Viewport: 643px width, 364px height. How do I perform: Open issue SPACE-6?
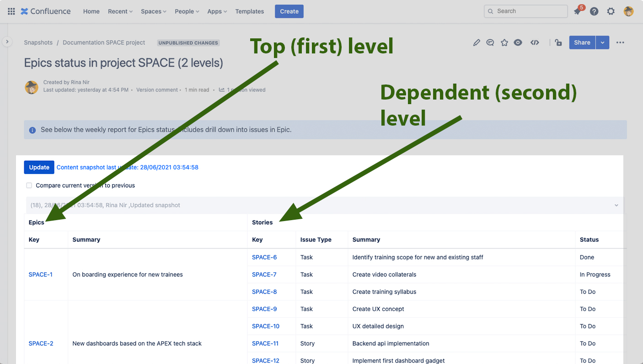click(264, 257)
